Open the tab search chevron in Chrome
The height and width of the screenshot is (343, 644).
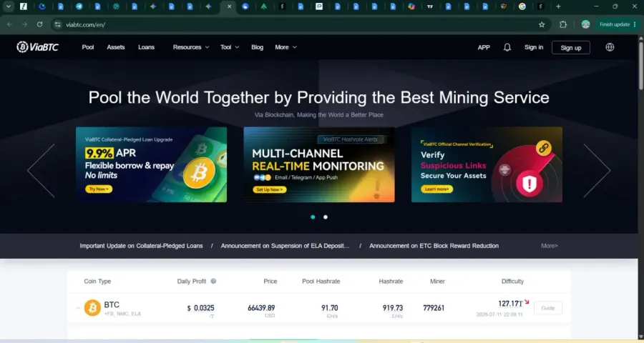tap(8, 6)
